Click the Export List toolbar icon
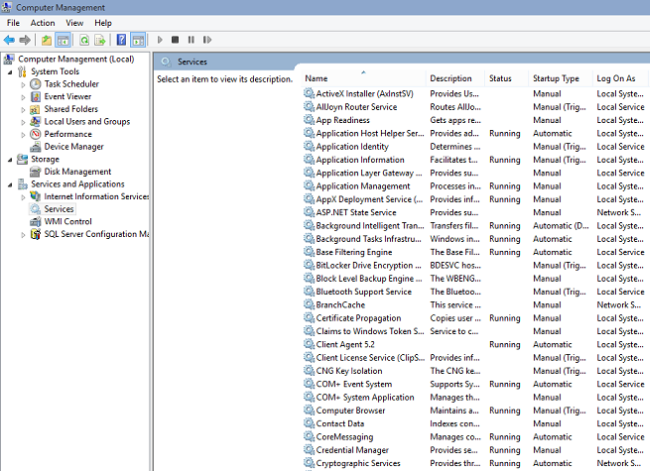The width and height of the screenshot is (650, 471). [100, 40]
